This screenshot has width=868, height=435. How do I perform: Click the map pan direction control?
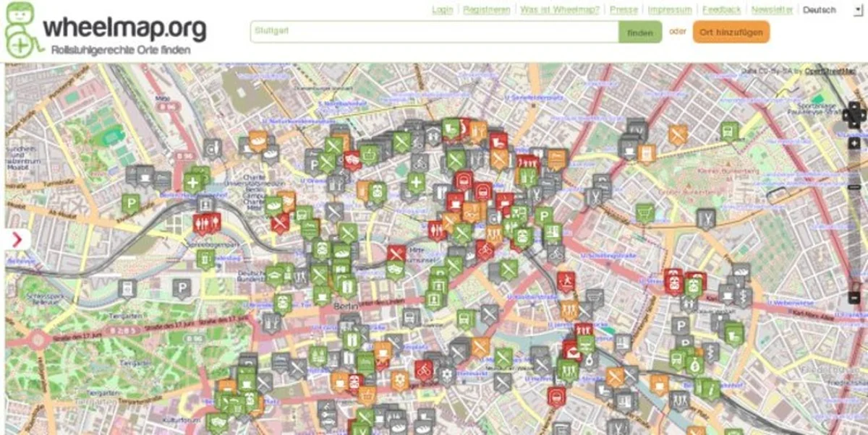coord(854,113)
